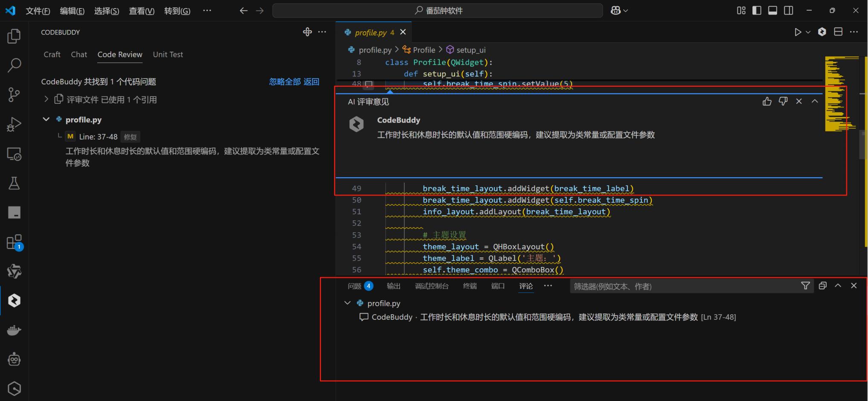Give thumbs up to AI review comment

[767, 101]
